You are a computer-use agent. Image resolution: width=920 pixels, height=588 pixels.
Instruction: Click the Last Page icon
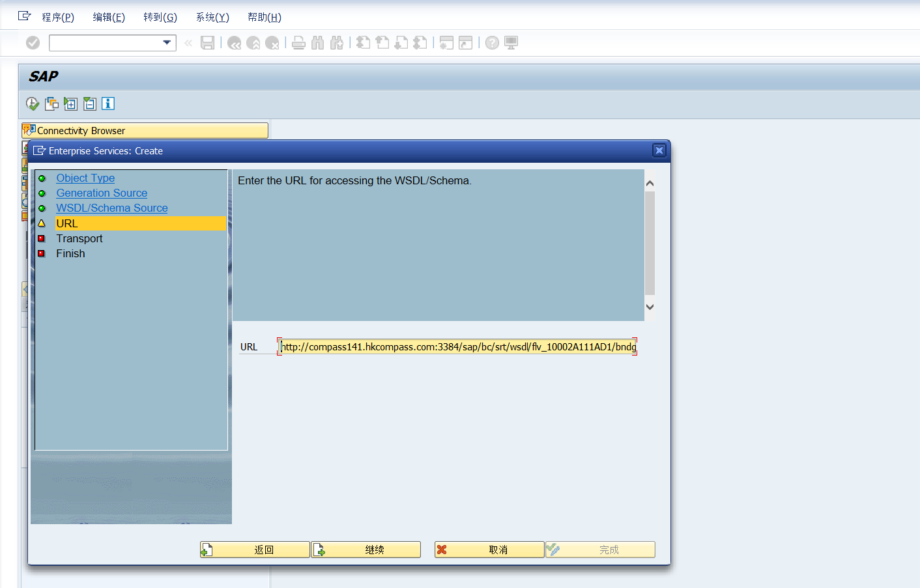[420, 43]
